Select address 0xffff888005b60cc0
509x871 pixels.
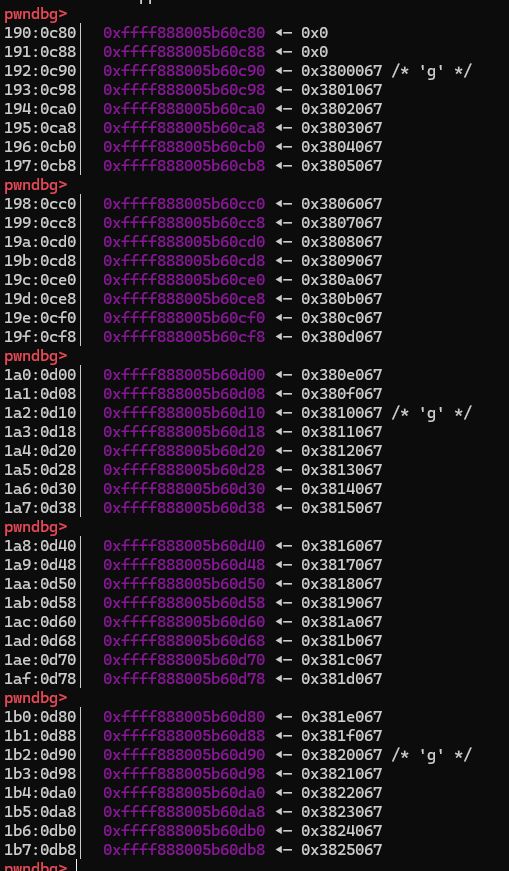[184, 204]
